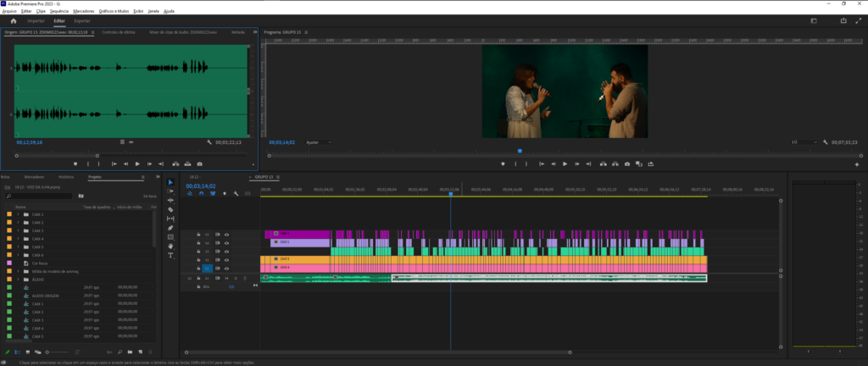
Task: Mute the A1 audio track
Action: tap(226, 278)
